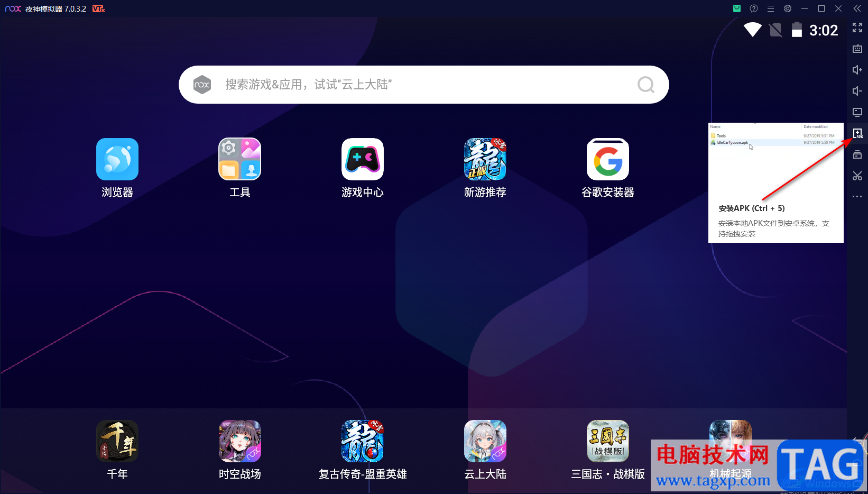
Task: Open the 工具 tools folder
Action: 240,159
